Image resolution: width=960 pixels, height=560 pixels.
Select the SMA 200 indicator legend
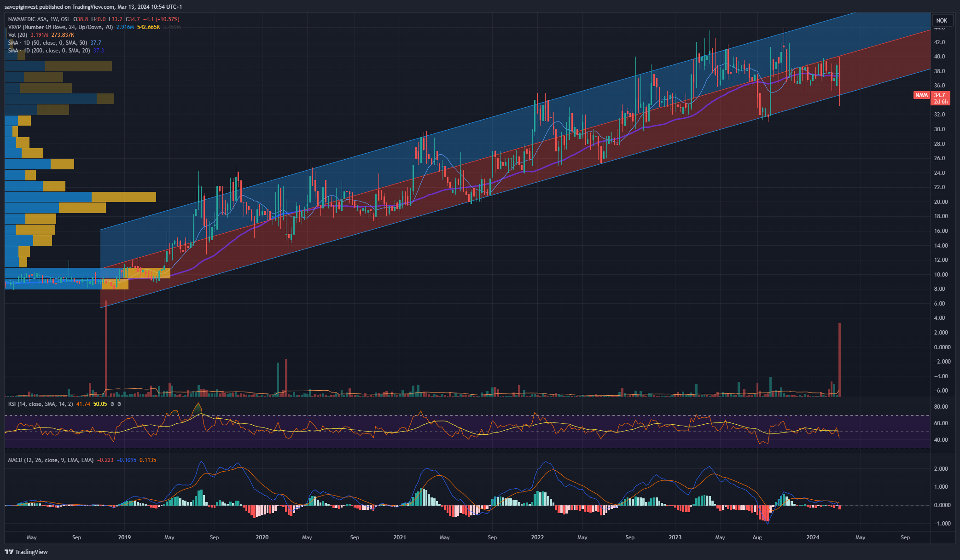[x=49, y=51]
